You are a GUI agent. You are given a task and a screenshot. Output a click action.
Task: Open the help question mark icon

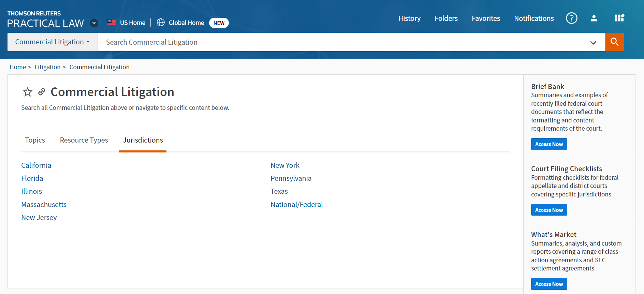point(571,18)
